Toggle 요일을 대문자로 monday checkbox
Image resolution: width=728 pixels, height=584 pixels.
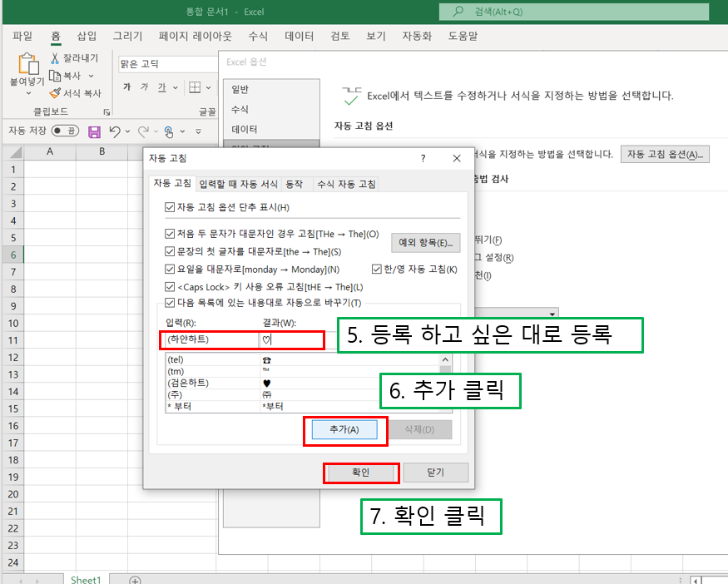(x=170, y=269)
